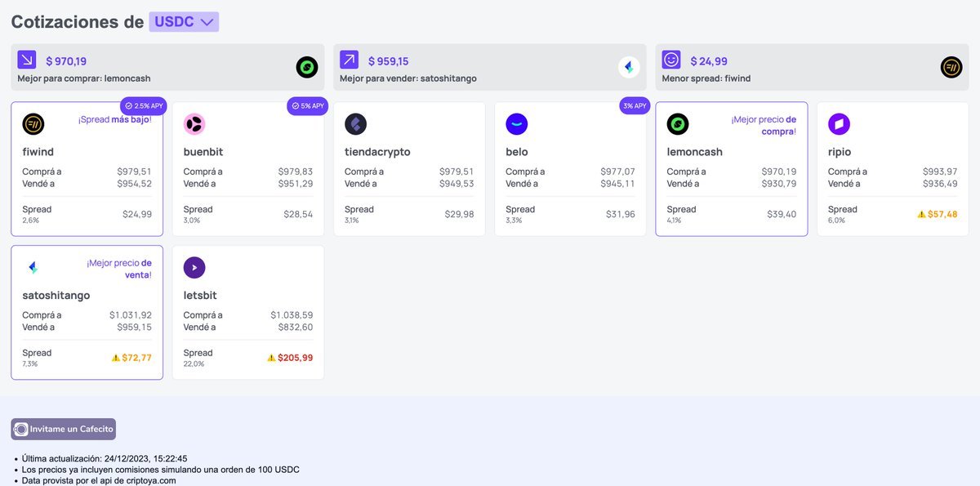Click the letsbit spread warning icon
The height and width of the screenshot is (486, 980).
271,358
